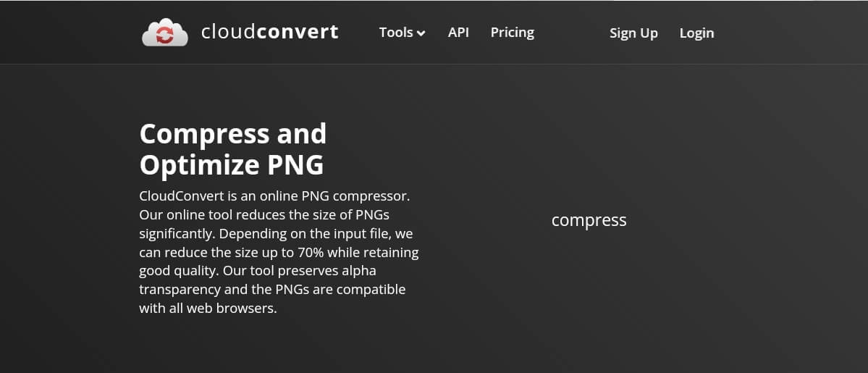Open the Pricing page
The width and height of the screenshot is (868, 373).
point(512,32)
